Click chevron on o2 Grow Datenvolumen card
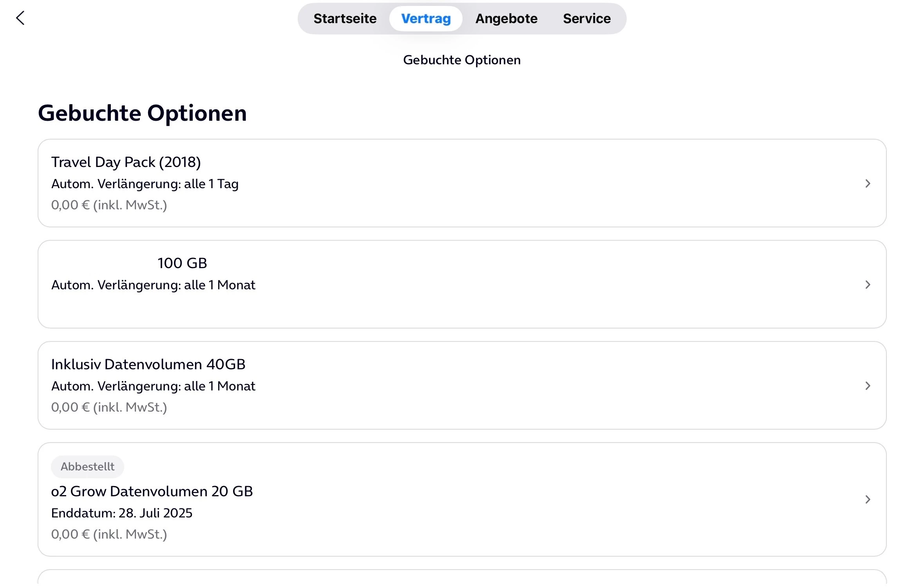This screenshot has width=924, height=588. click(x=868, y=499)
